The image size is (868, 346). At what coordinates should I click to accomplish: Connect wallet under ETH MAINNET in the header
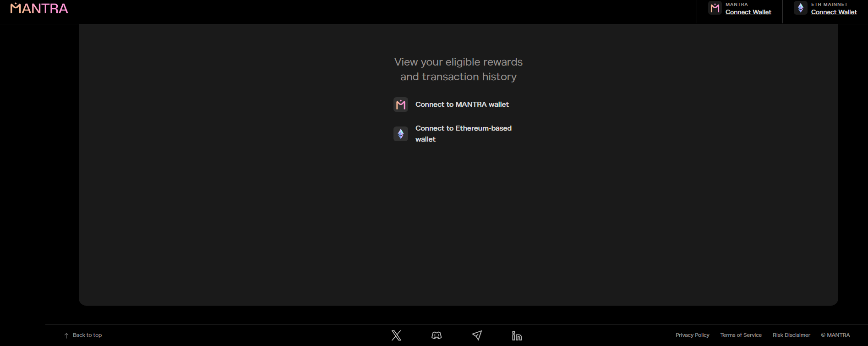click(x=834, y=12)
